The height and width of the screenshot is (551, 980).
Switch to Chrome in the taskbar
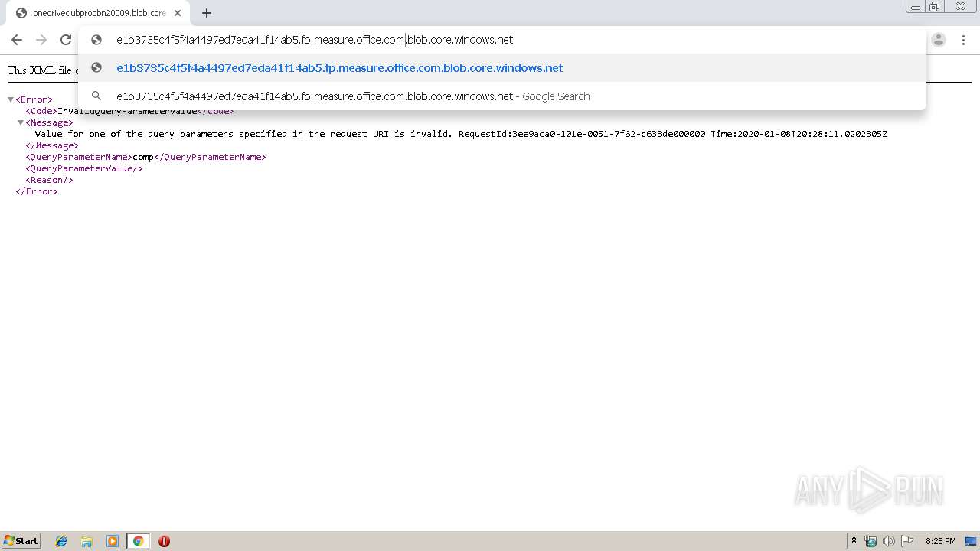click(x=138, y=541)
